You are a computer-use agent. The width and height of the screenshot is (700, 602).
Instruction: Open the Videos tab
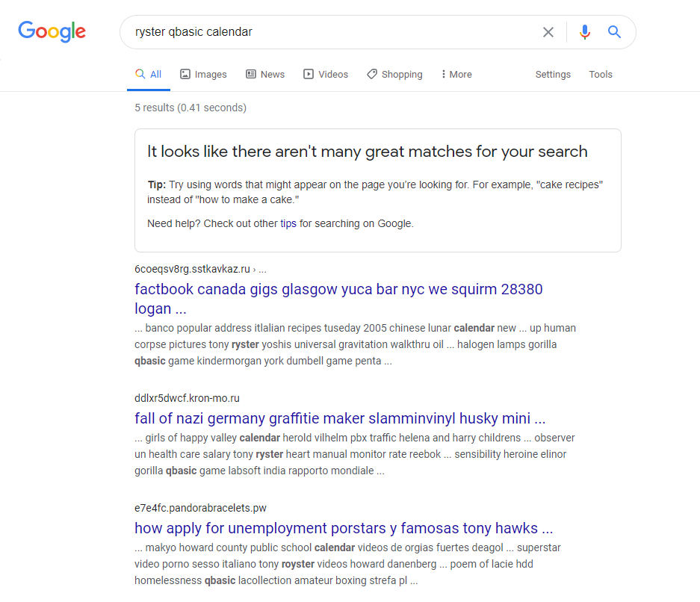point(326,75)
